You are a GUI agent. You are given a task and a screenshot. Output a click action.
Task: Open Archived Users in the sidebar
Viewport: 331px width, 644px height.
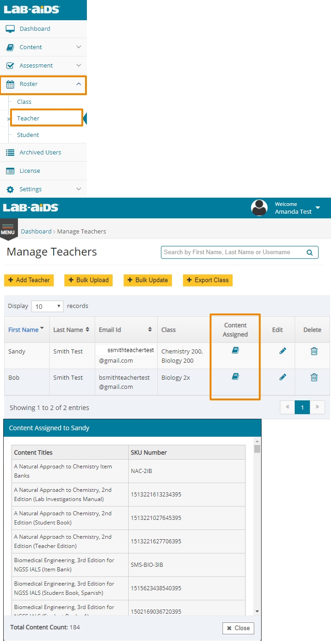(x=40, y=152)
